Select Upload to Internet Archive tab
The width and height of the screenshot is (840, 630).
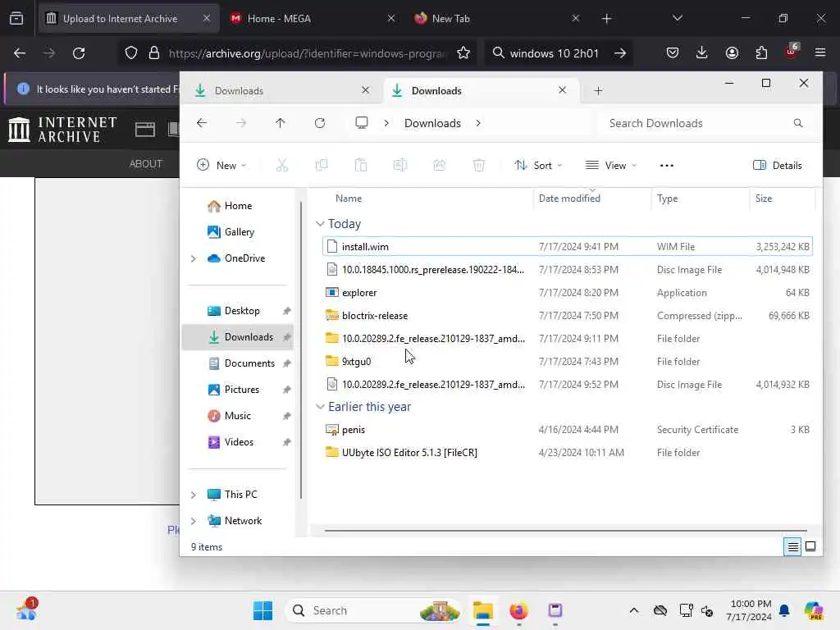129,19
